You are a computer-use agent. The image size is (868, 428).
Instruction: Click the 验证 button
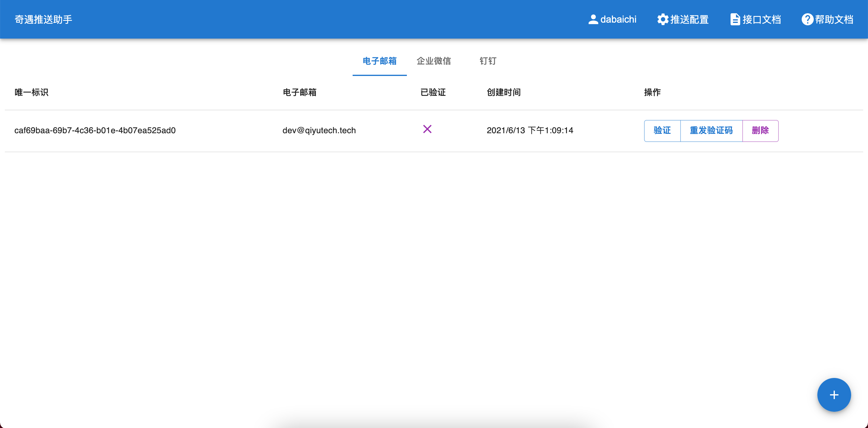click(662, 131)
